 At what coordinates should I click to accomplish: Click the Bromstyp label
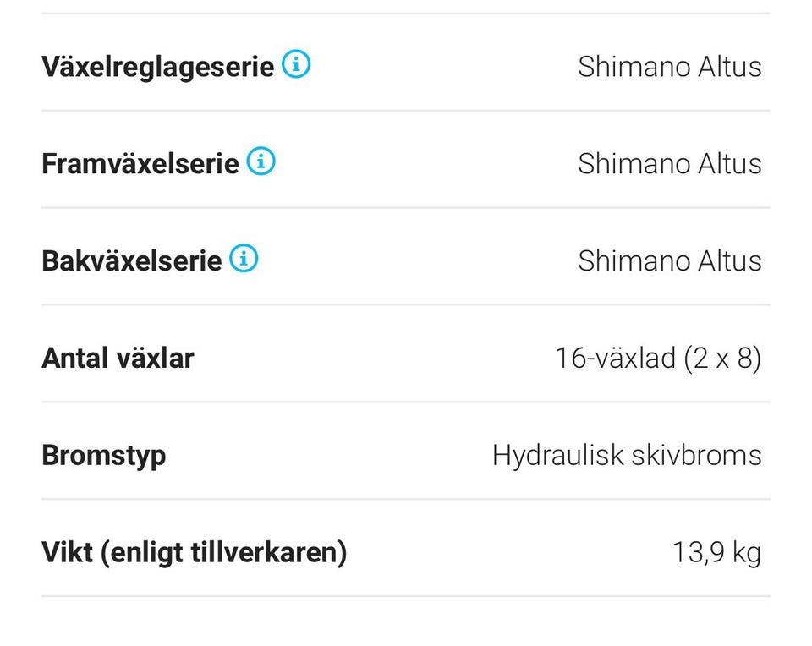pos(103,456)
